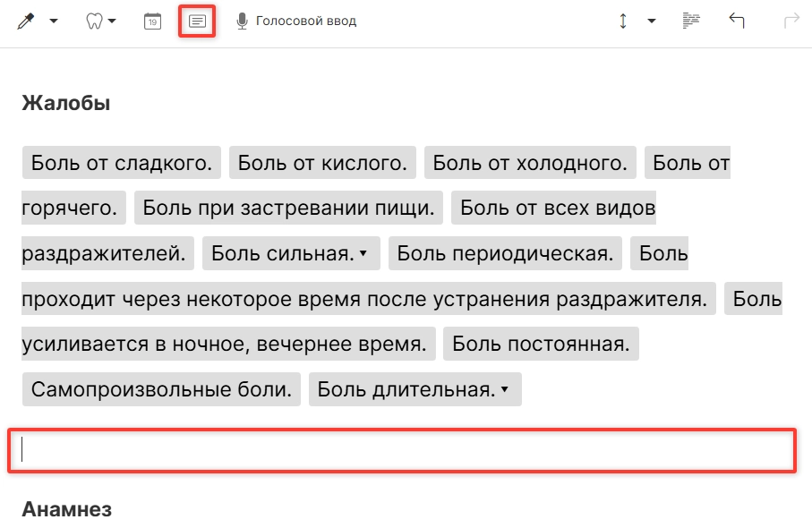Toggle the 'Боль от кислого' complaint tag
The height and width of the screenshot is (528, 812).
point(322,163)
